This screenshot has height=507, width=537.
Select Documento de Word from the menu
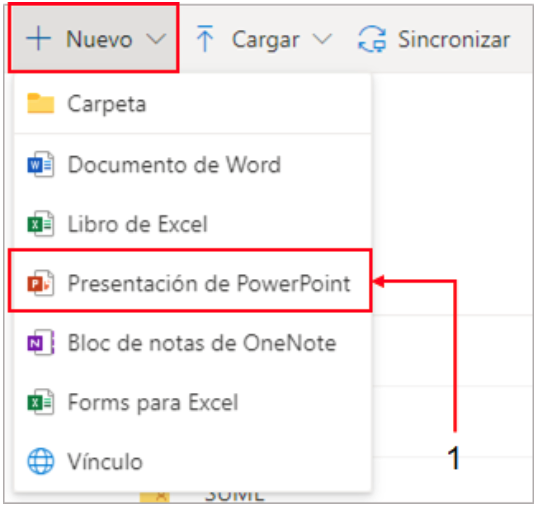click(193, 164)
